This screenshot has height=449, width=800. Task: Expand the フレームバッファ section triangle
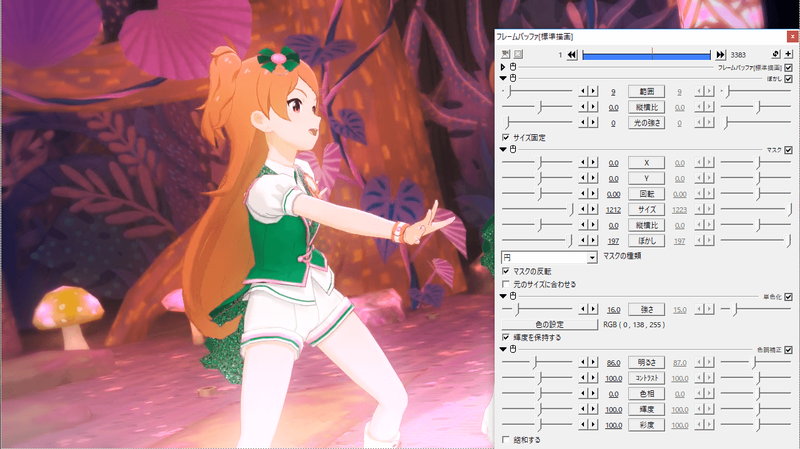coord(503,67)
